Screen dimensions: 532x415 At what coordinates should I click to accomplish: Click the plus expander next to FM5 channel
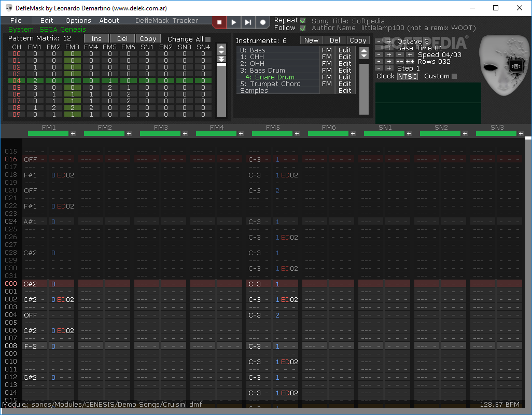point(297,134)
